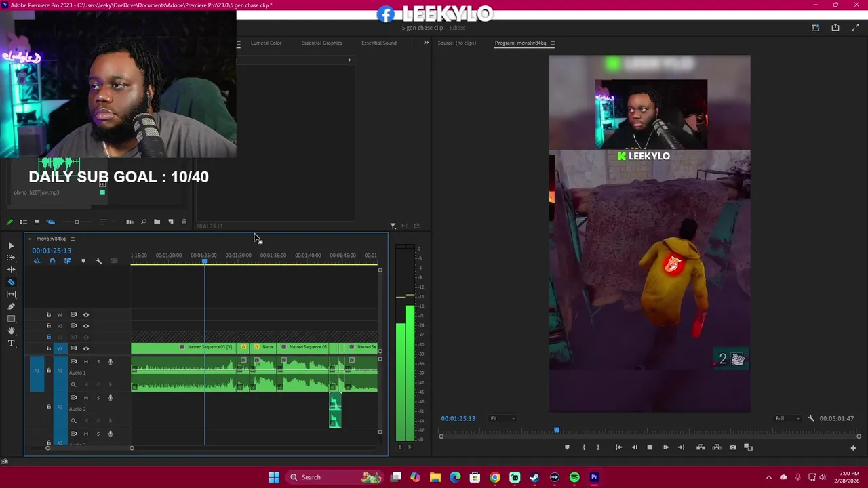Click Extract button in Program Monitor
868x488 pixels.
pyautogui.click(x=716, y=447)
